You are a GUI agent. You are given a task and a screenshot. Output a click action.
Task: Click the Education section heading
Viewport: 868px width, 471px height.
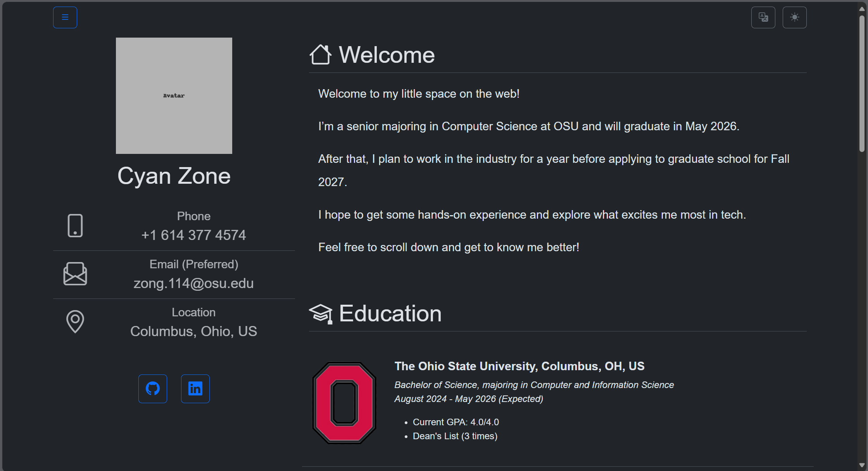pyautogui.click(x=390, y=314)
